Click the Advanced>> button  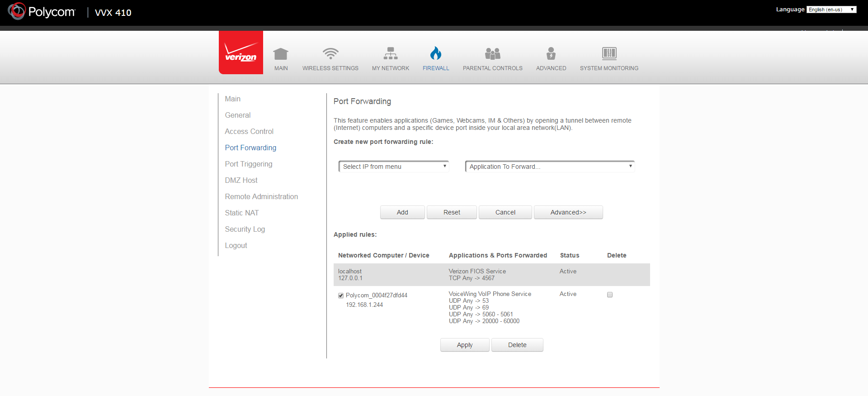(568, 212)
